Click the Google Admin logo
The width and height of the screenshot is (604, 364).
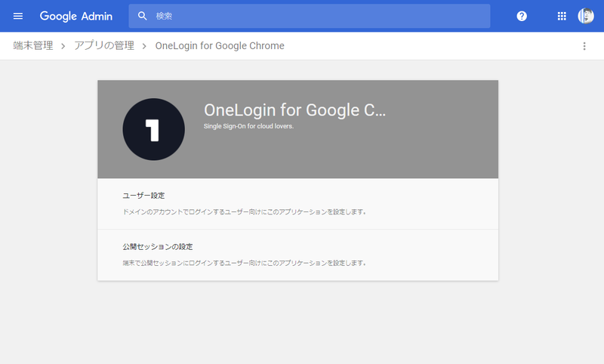pos(76,16)
